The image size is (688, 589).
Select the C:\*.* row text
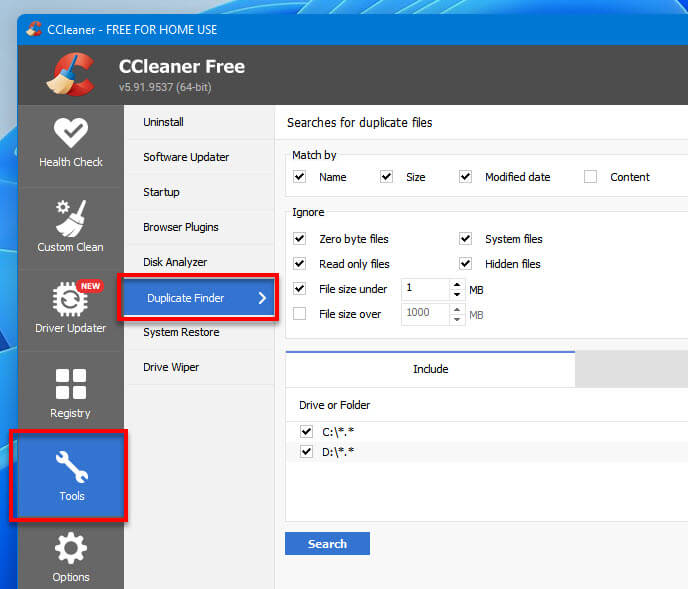click(338, 432)
